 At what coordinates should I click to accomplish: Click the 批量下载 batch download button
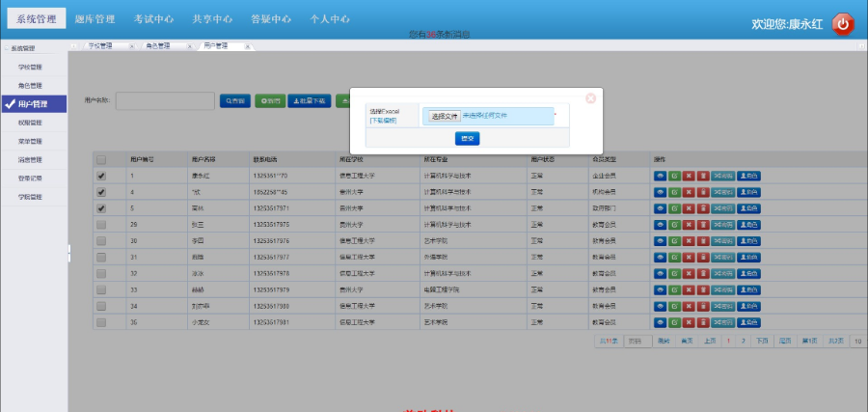tap(310, 100)
